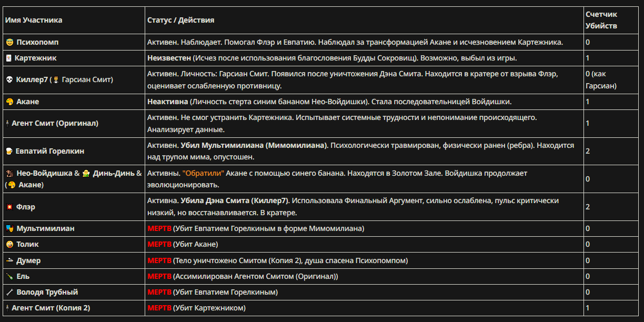The height and width of the screenshot is (322, 644).
Task: Select the name 'Мультимилиан'
Action: [x=45, y=229]
